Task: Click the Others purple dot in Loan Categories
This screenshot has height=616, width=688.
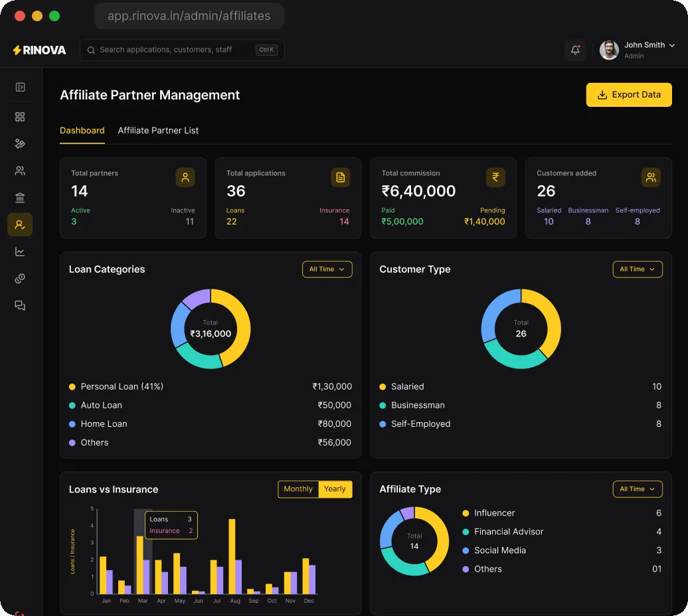Action: pyautogui.click(x=72, y=443)
